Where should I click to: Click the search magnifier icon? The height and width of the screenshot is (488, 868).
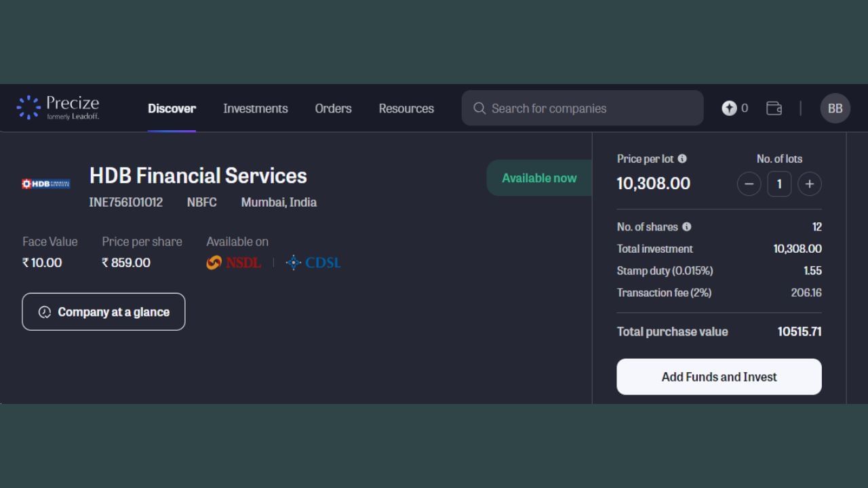pyautogui.click(x=479, y=108)
